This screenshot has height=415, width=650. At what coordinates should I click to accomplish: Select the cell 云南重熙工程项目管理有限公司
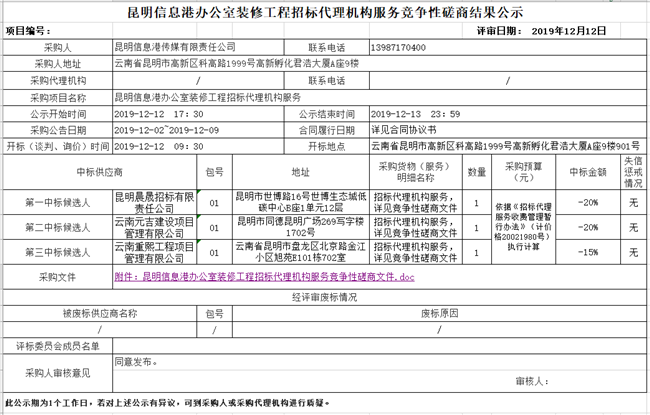click(x=155, y=252)
